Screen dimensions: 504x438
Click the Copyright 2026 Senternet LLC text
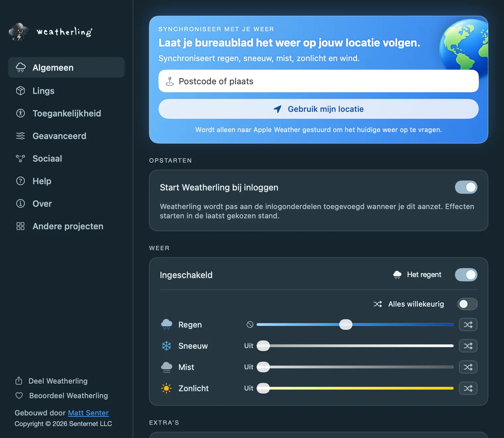63,424
